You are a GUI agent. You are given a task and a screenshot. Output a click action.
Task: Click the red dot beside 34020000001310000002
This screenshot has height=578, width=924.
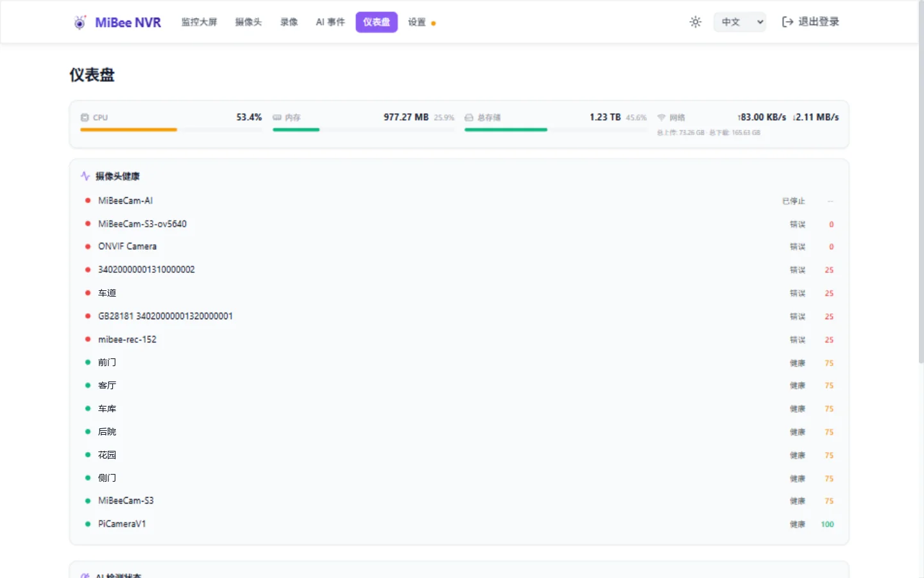tap(88, 270)
